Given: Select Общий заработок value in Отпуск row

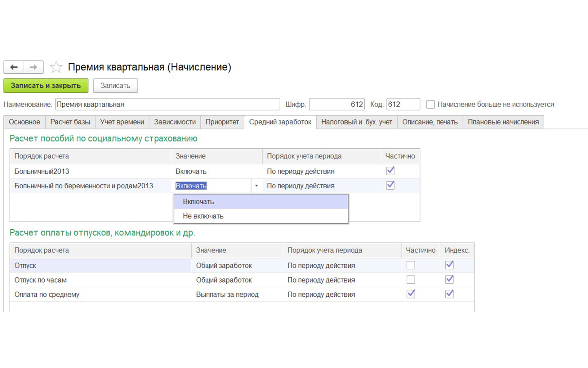Looking at the screenshot, I should click(x=224, y=266).
